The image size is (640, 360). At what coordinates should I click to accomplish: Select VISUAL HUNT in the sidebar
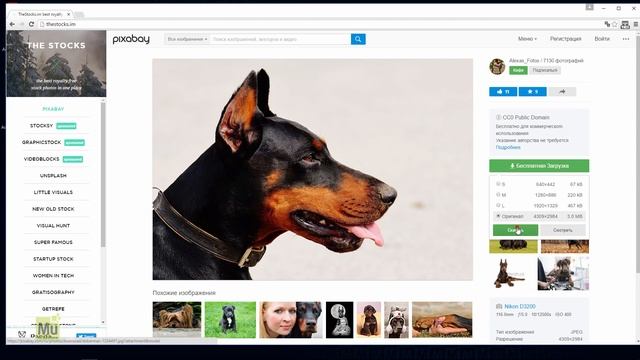pos(53,226)
